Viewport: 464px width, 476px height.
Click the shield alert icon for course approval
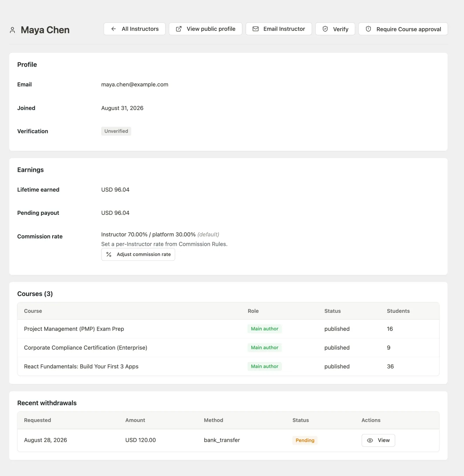coord(368,29)
